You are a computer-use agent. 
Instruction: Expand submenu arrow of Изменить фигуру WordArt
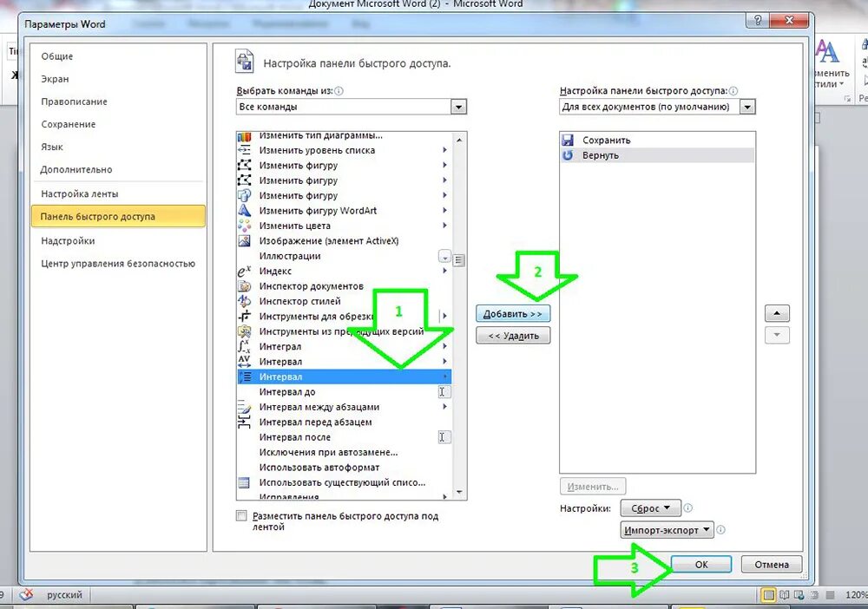coord(444,210)
